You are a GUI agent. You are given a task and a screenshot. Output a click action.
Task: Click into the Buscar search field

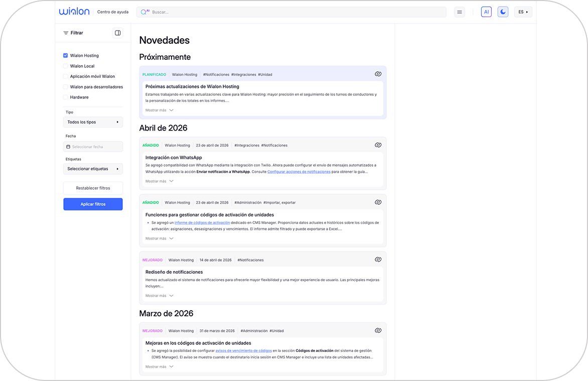291,12
